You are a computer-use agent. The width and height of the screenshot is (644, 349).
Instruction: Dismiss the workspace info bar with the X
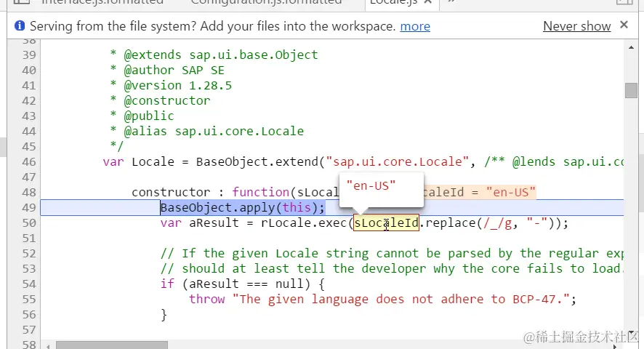[x=624, y=25]
